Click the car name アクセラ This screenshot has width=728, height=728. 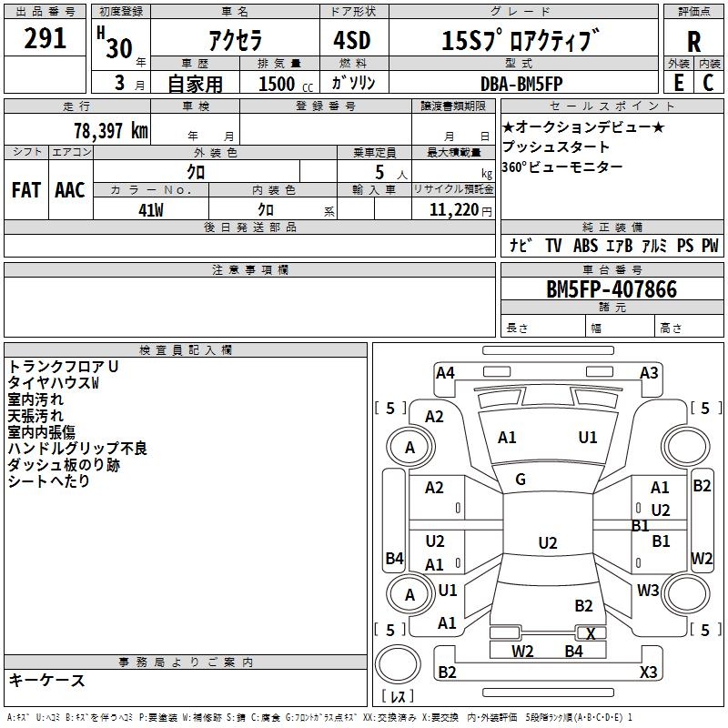click(x=236, y=39)
